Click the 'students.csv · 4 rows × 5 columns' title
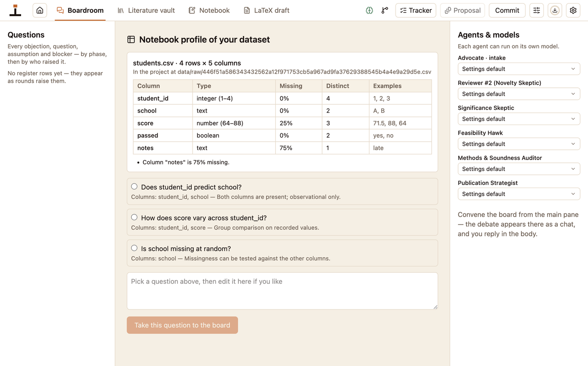Screen dimensions: 588x366 187,63
